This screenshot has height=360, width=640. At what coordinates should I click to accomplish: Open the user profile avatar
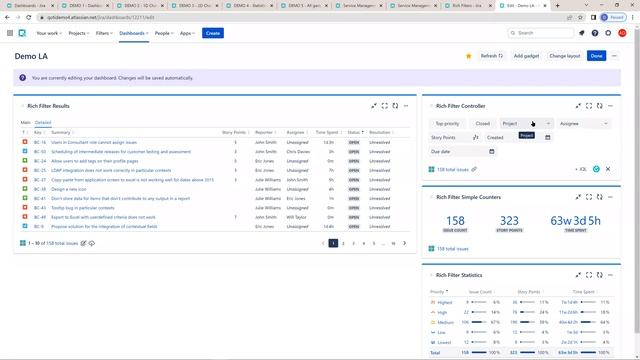point(622,33)
